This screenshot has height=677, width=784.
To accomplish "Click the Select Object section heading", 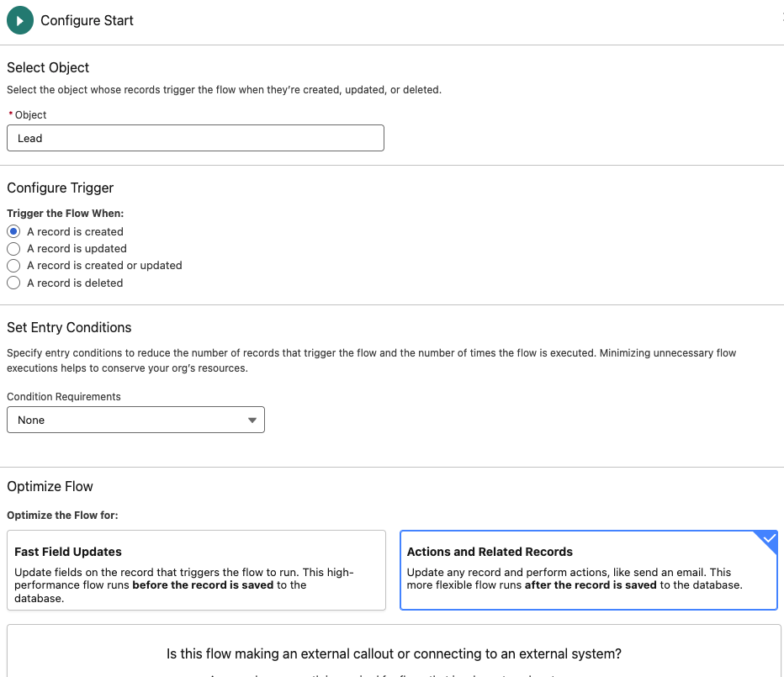I will coord(48,67).
